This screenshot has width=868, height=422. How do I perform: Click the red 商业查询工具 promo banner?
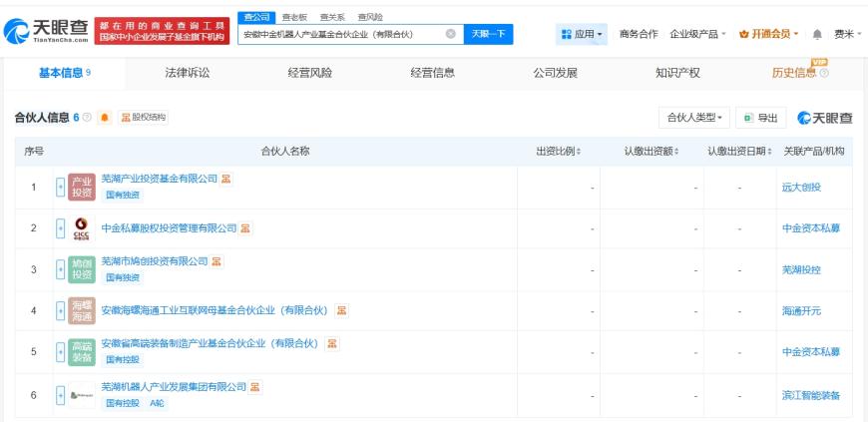(162, 31)
